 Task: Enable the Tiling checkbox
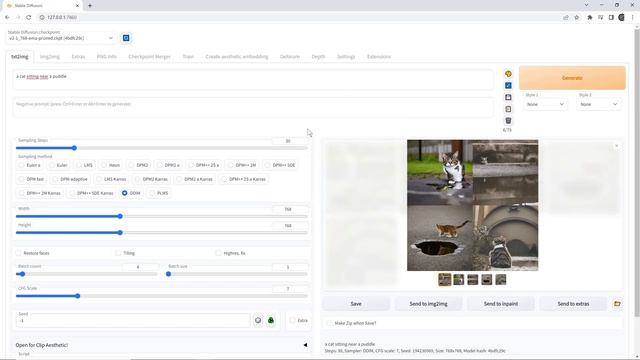[x=118, y=253]
